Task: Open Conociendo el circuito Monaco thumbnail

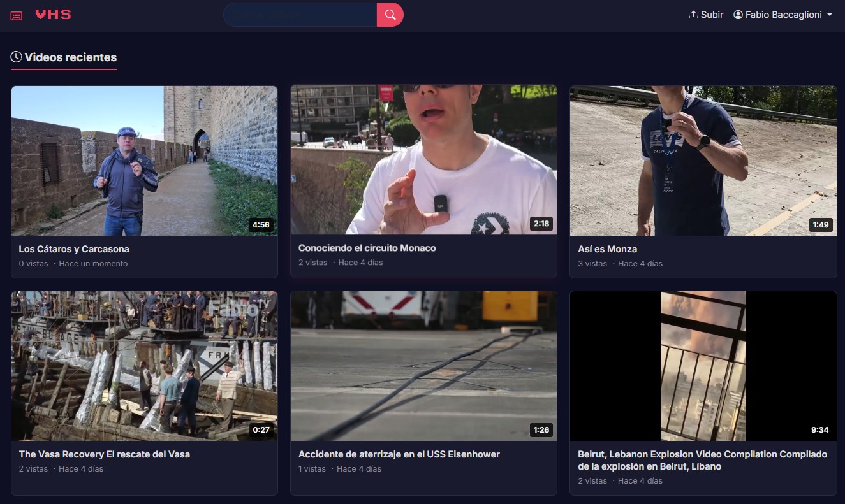Action: (x=423, y=160)
